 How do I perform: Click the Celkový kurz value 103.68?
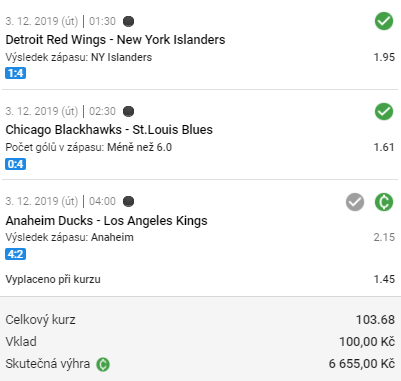375,320
